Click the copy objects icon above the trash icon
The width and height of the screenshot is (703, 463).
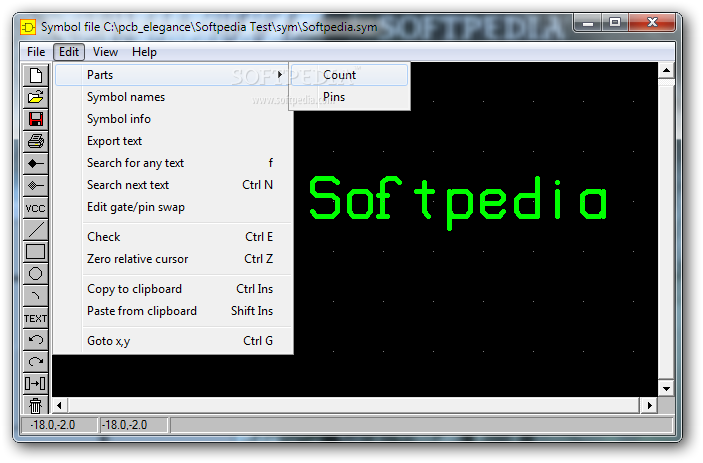pyautogui.click(x=35, y=384)
